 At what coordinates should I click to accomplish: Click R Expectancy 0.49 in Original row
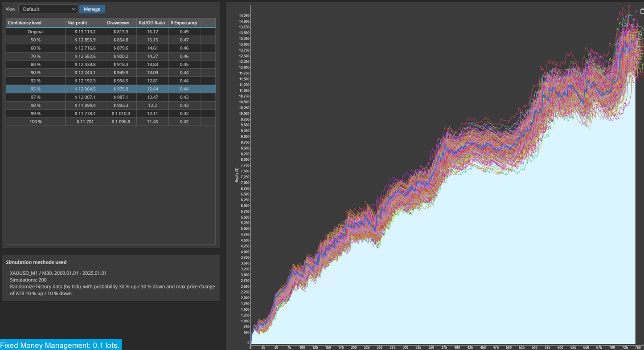click(184, 32)
